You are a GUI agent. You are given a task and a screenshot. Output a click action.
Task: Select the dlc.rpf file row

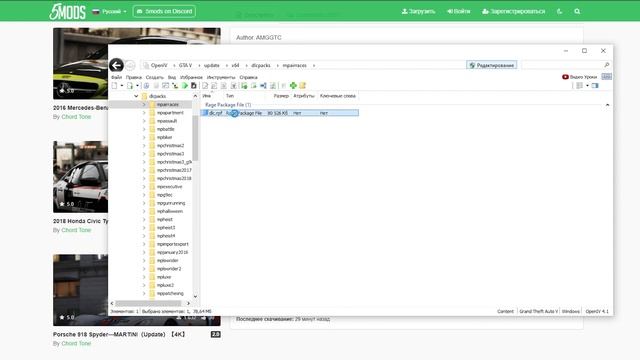(280, 113)
